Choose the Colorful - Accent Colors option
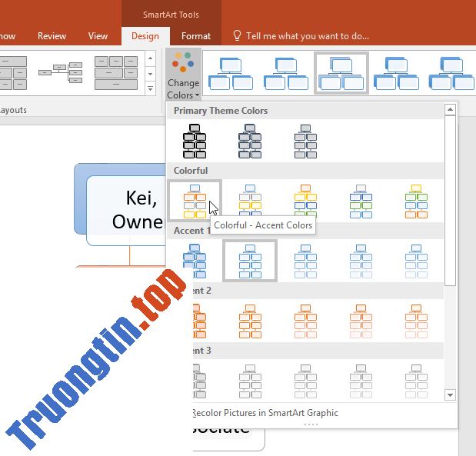476x456 pixels. tap(195, 201)
